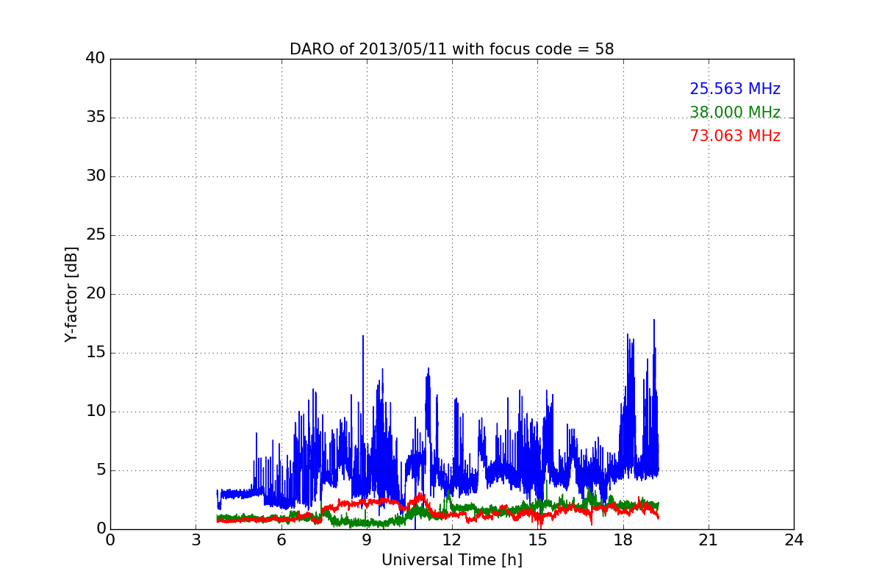Click the x-axis tick label 18
The height and width of the screenshot is (588, 882).
coord(623,539)
